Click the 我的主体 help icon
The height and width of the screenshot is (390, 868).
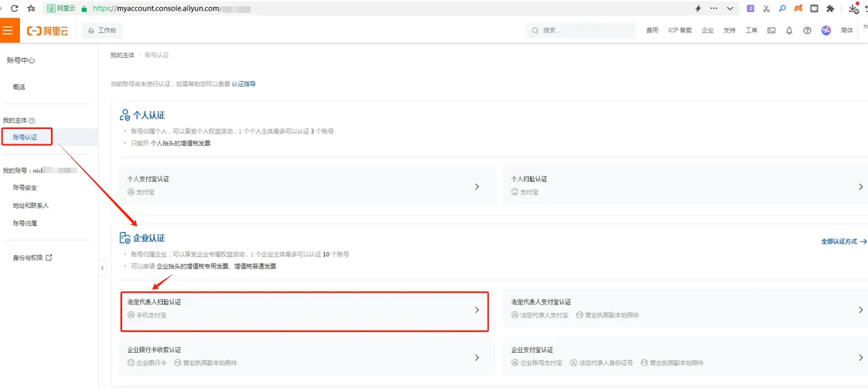[32, 121]
